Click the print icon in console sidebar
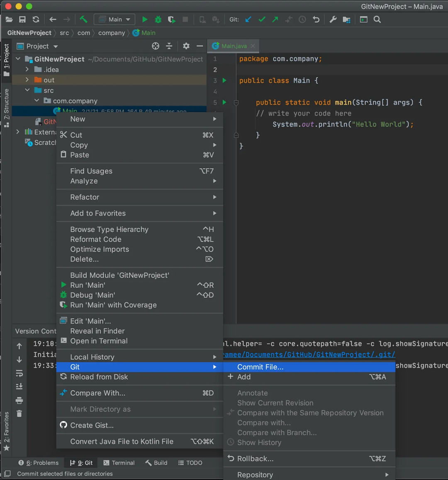Image resolution: width=448 pixels, height=480 pixels. click(19, 400)
